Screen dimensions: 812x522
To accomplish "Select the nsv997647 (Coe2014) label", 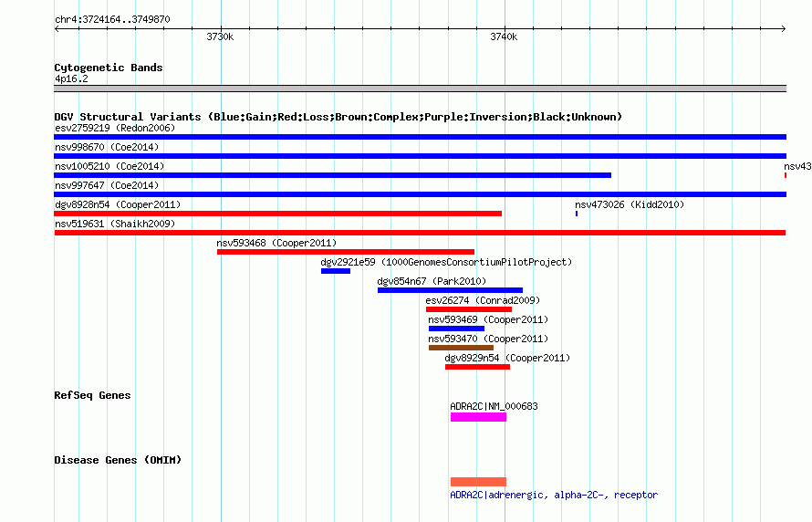I will 107,185.
